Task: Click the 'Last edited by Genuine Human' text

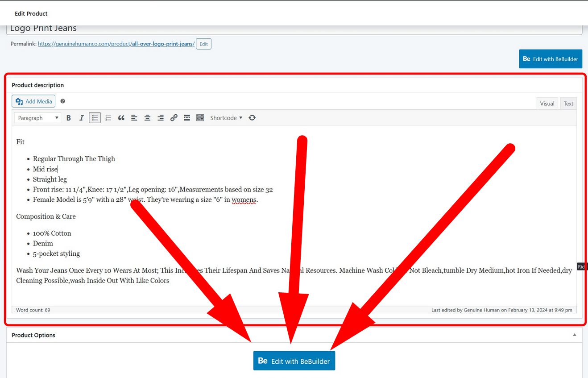Action: pos(502,310)
